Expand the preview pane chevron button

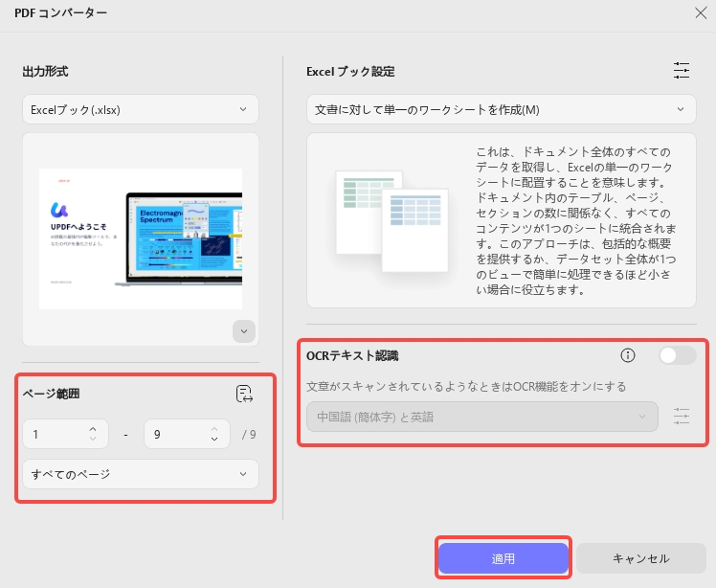coord(244,331)
